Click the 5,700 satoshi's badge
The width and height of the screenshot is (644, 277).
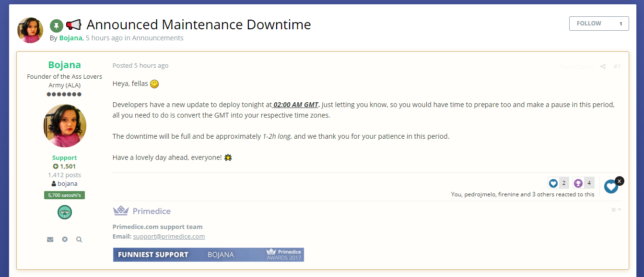click(x=65, y=195)
